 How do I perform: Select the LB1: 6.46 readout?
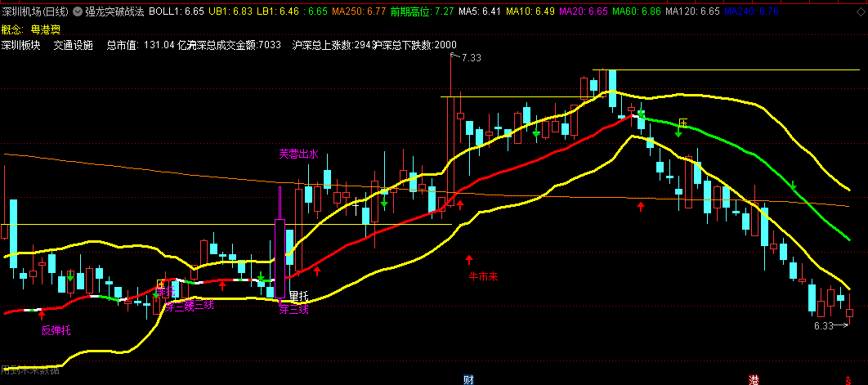279,11
